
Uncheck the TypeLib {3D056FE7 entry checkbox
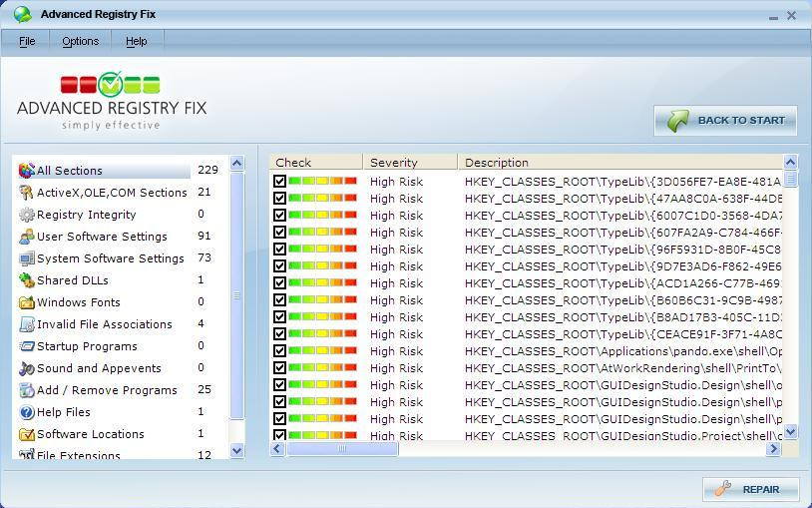click(x=279, y=181)
